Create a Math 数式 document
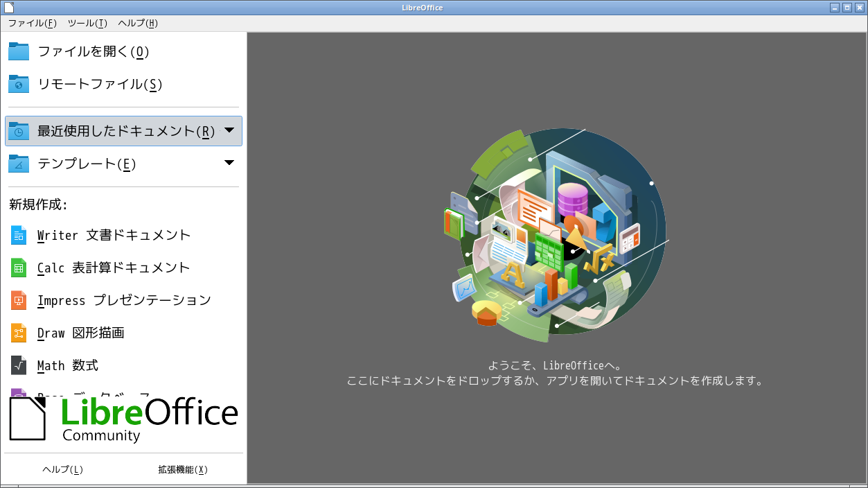Screen dimensions: 868x488 123,365
